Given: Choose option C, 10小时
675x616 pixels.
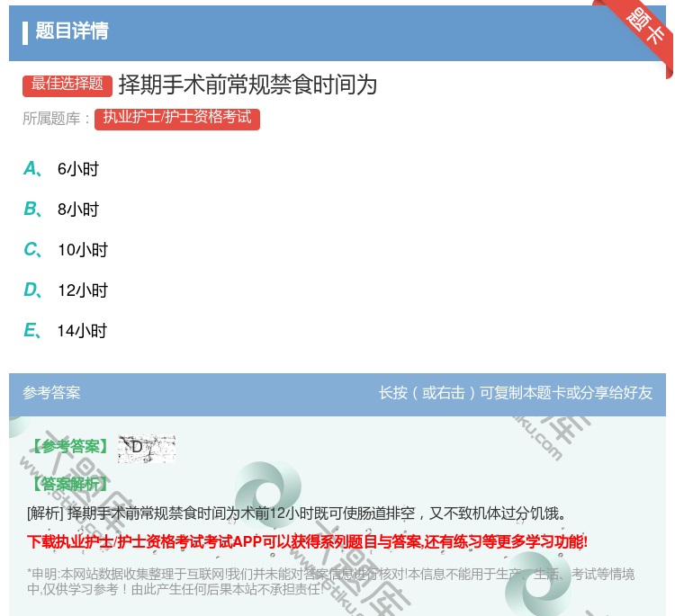Looking at the screenshot, I should (x=66, y=249).
